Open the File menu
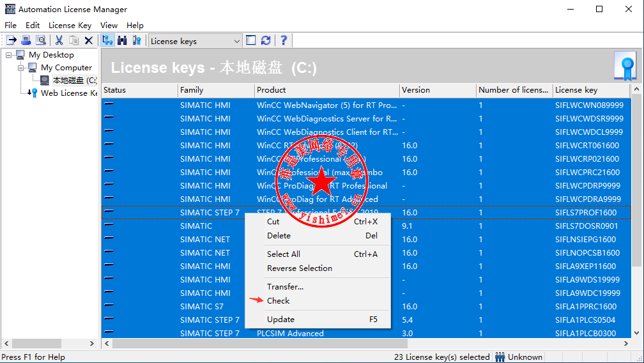The image size is (644, 363). coord(11,26)
